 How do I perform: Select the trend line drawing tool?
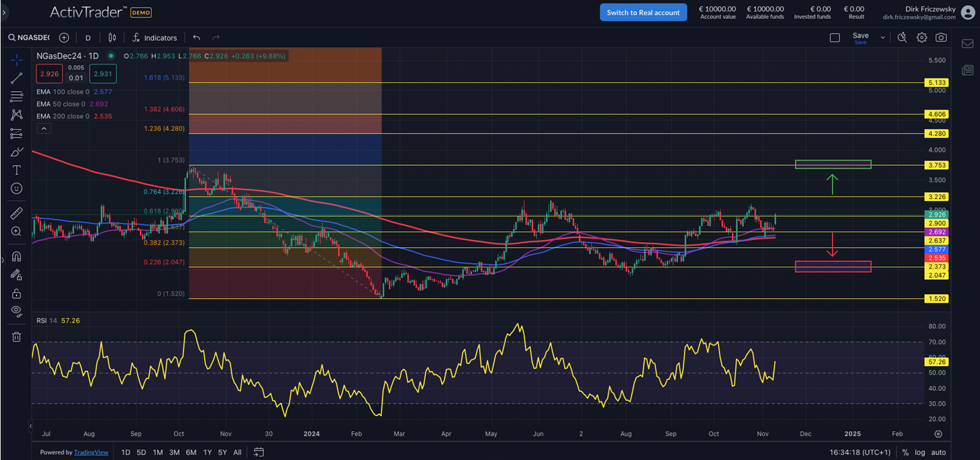tap(16, 78)
